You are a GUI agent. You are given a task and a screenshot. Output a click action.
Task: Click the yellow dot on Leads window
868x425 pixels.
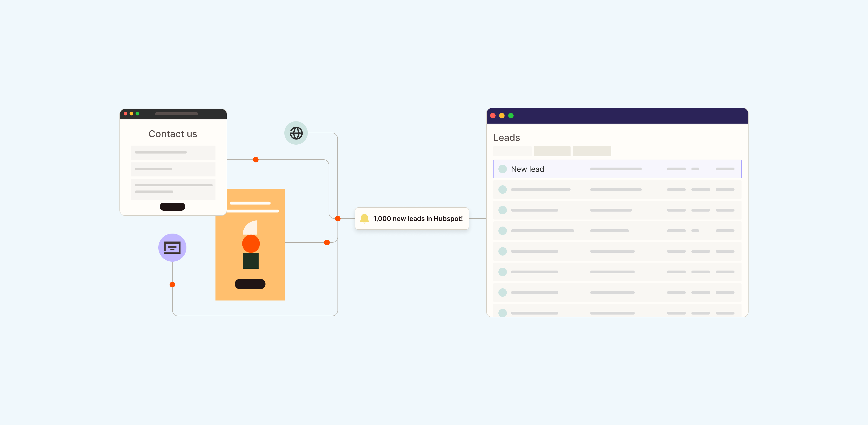click(502, 116)
